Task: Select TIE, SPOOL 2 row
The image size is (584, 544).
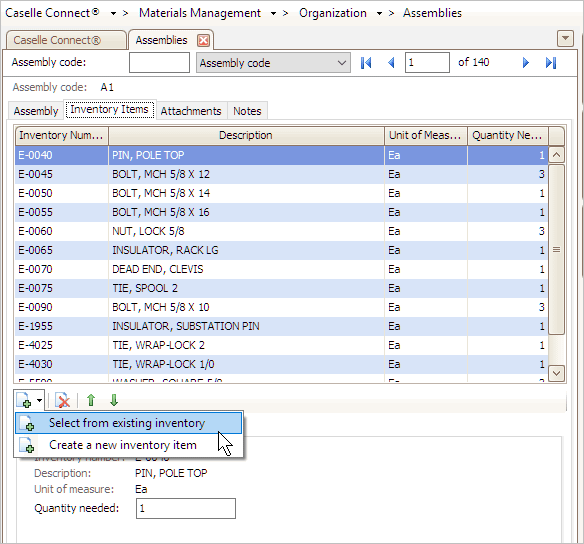Action: (x=281, y=288)
